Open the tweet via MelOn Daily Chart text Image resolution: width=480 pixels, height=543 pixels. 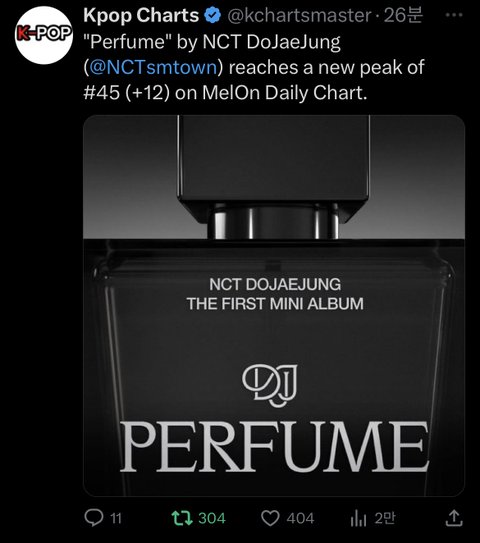(x=284, y=93)
